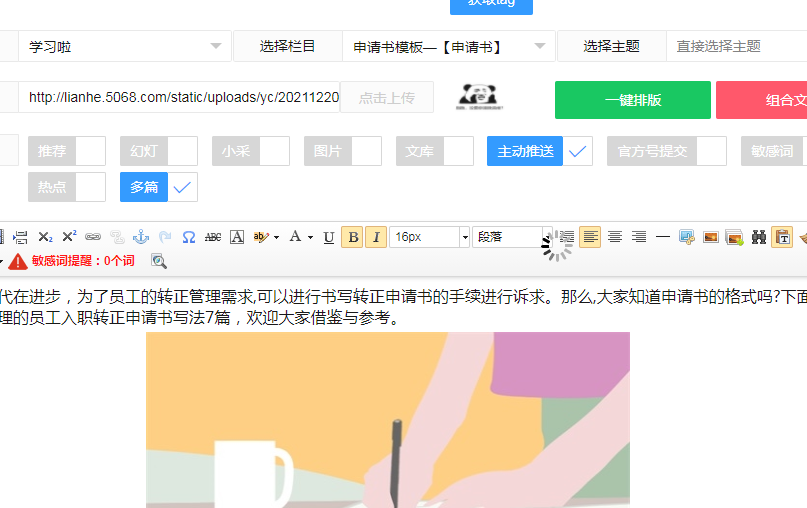Insert a page break from the toolbar

pos(20,237)
